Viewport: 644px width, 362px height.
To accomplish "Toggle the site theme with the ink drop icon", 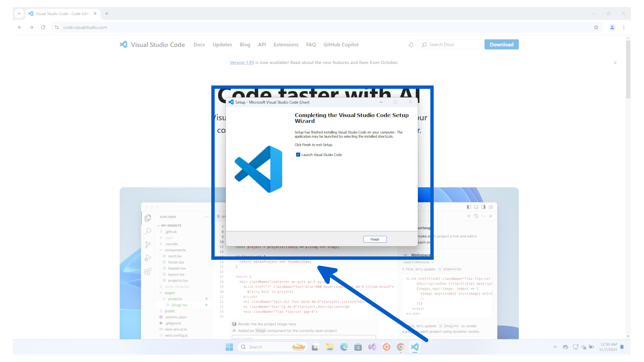I will click(411, 44).
